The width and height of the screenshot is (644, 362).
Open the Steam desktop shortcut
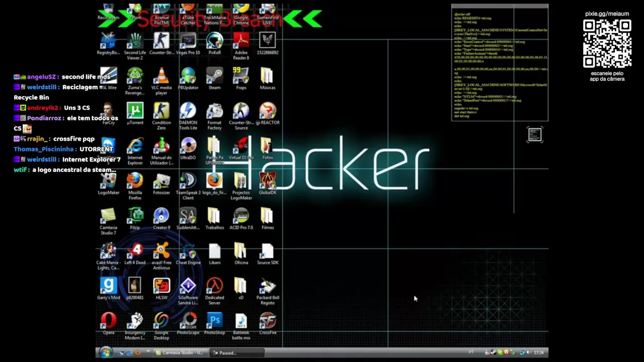(214, 79)
